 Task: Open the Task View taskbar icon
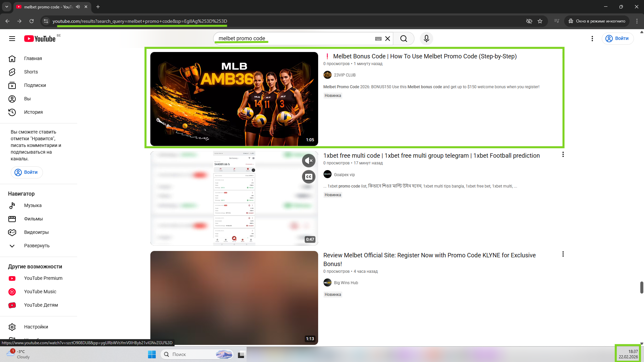click(241, 354)
